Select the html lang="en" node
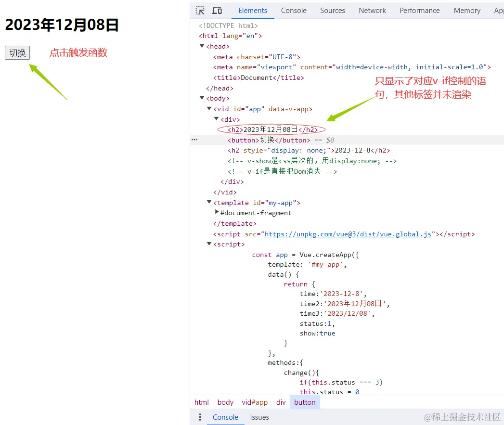Image resolution: width=504 pixels, height=425 pixels. click(x=230, y=36)
